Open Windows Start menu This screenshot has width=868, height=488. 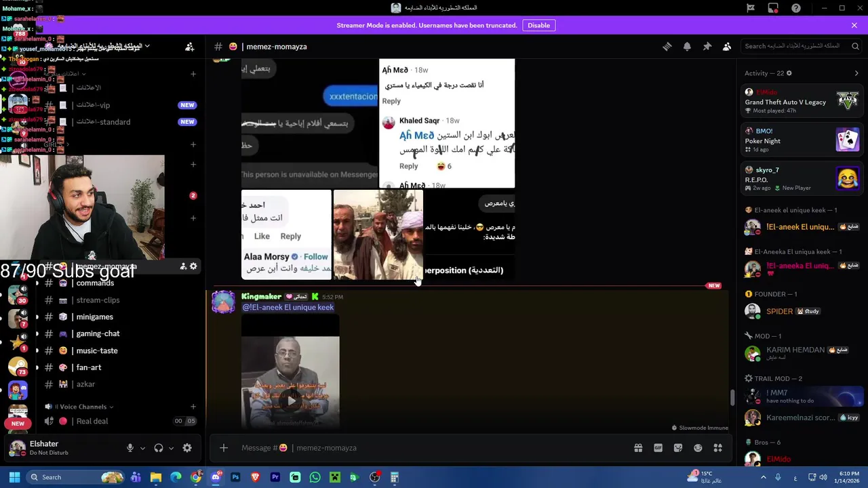coord(14,477)
